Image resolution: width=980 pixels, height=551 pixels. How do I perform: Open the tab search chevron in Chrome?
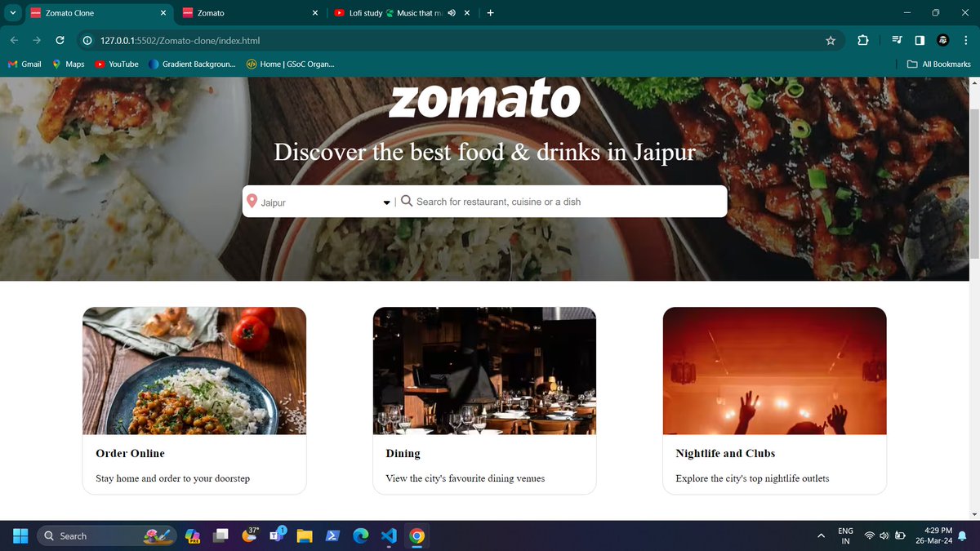click(13, 13)
